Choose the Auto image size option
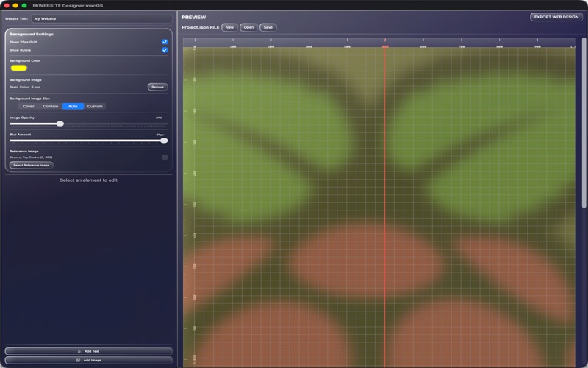Viewport: 588px width, 368px height. pos(73,106)
